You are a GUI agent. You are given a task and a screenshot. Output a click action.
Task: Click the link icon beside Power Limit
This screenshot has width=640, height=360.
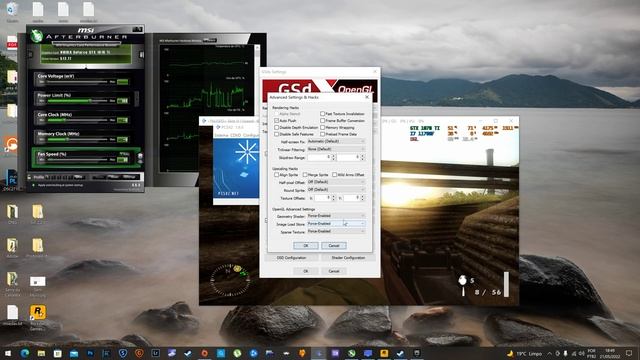click(137, 99)
